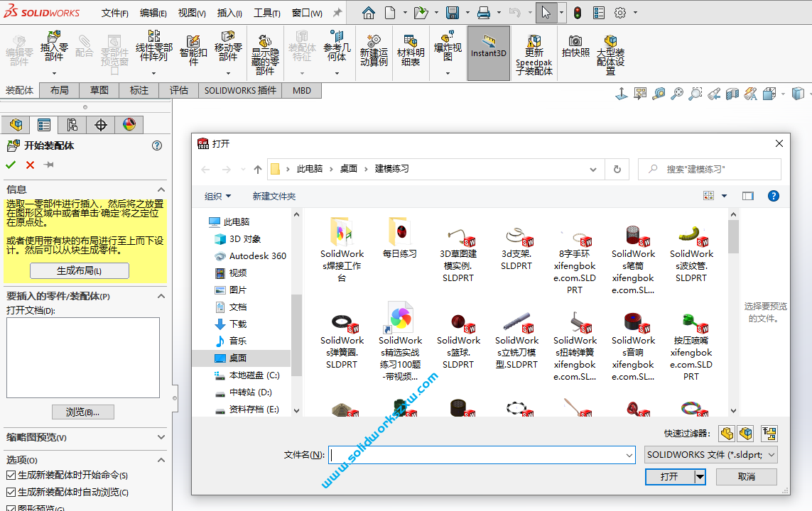Toggle 生成新装配体时开始命令 checkbox
This screenshot has height=511, width=812.
click(11, 476)
